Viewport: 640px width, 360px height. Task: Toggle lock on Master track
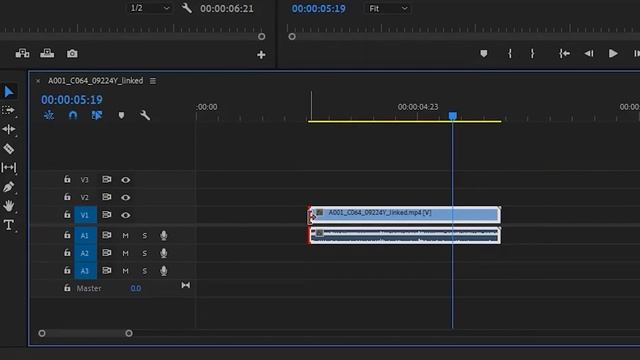click(x=67, y=288)
